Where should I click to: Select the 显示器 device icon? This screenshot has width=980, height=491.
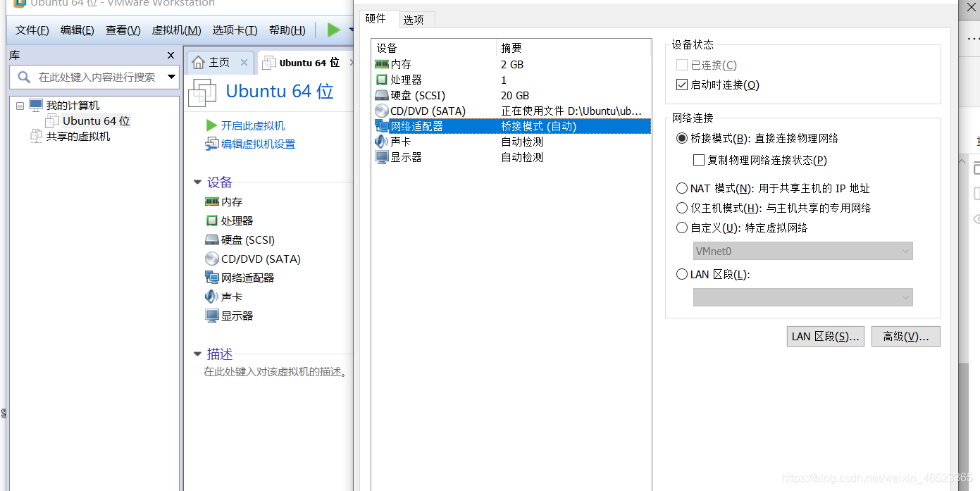click(x=211, y=316)
